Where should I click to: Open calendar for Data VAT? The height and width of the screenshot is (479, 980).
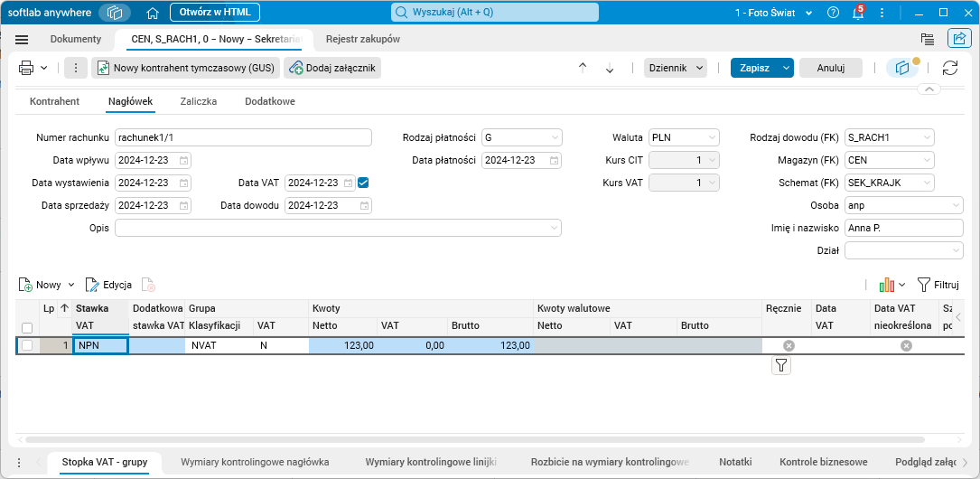pos(349,183)
